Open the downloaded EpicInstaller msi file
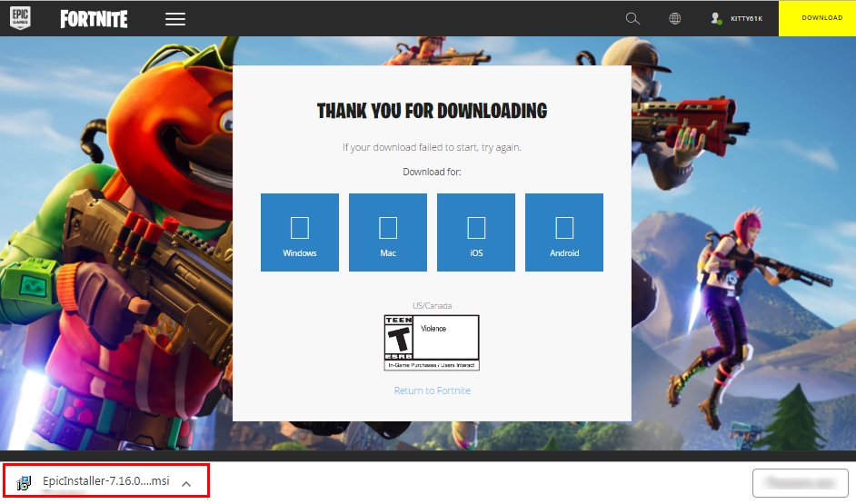The image size is (856, 504). pos(106,481)
